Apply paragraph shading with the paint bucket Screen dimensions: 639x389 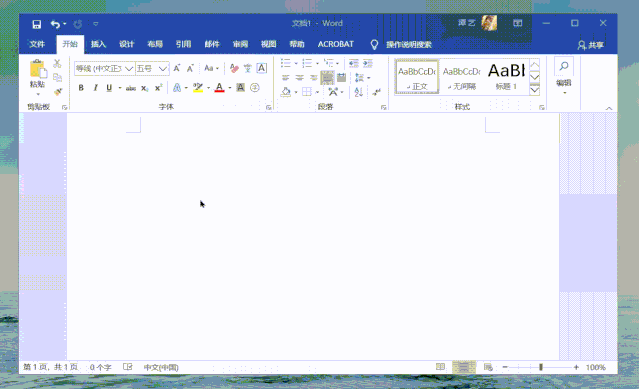286,92
